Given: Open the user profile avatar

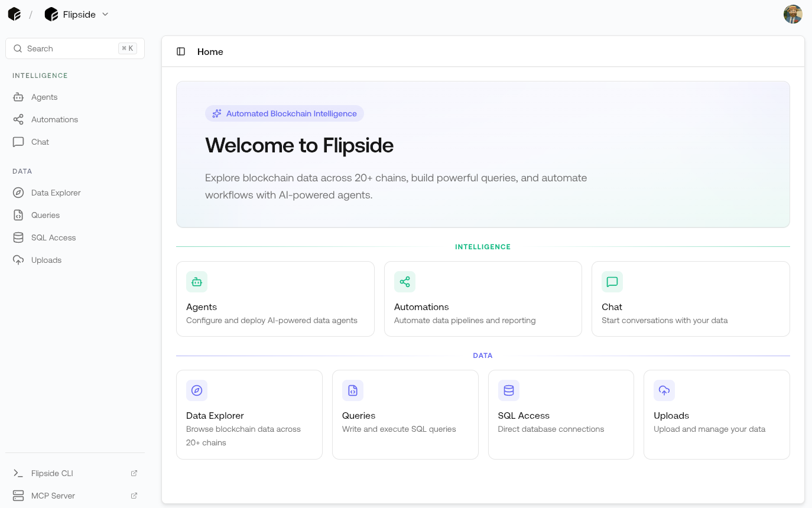Looking at the screenshot, I should 792,14.
